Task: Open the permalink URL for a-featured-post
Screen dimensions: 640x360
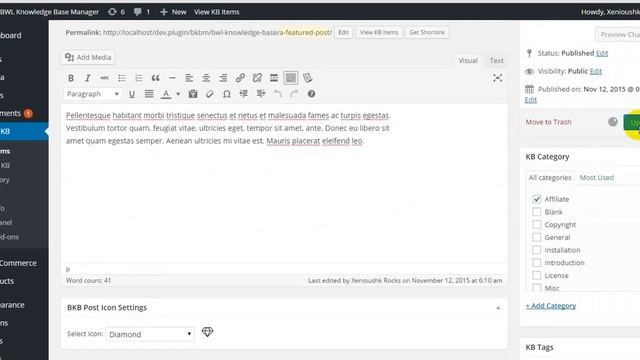Action: coord(217,32)
